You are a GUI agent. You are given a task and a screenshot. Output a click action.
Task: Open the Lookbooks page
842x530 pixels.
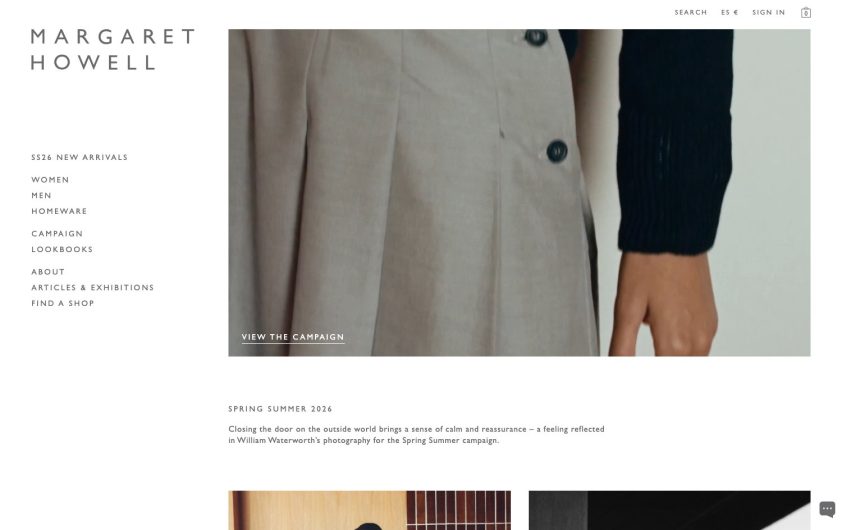coord(62,249)
